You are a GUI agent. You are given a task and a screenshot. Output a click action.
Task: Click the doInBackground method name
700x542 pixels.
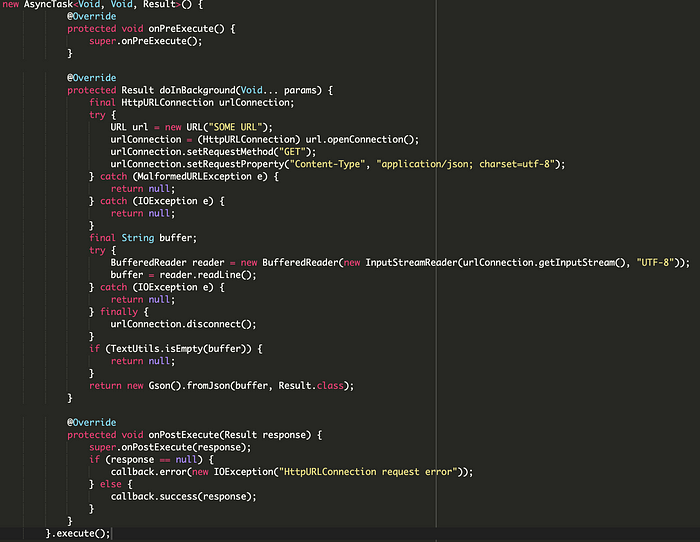pyautogui.click(x=197, y=90)
